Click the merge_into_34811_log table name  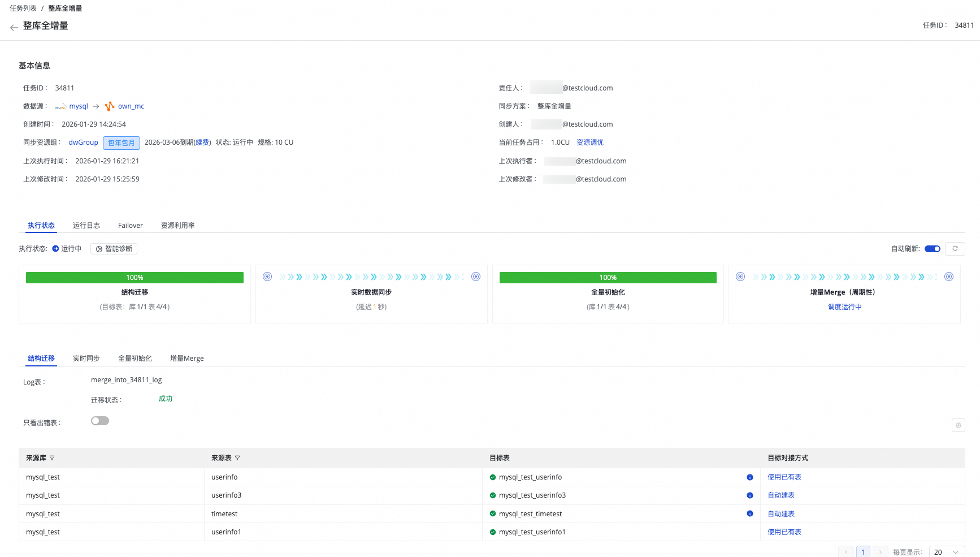click(x=127, y=380)
